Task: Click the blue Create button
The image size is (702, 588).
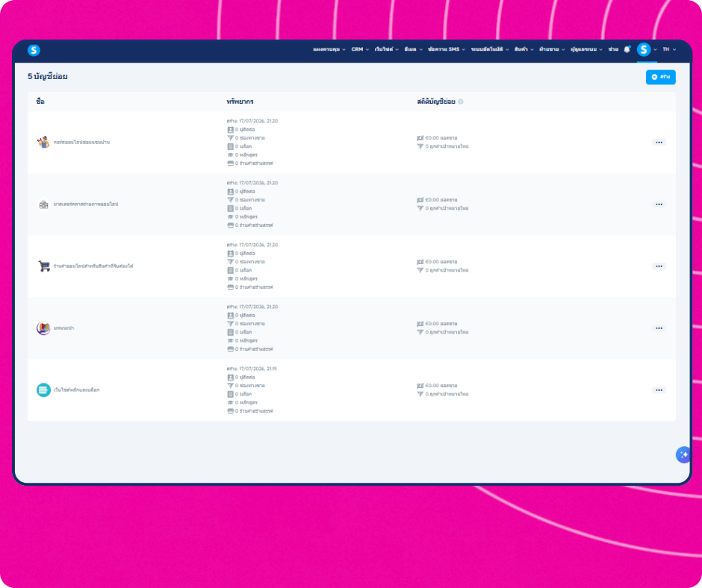Action: (x=660, y=77)
